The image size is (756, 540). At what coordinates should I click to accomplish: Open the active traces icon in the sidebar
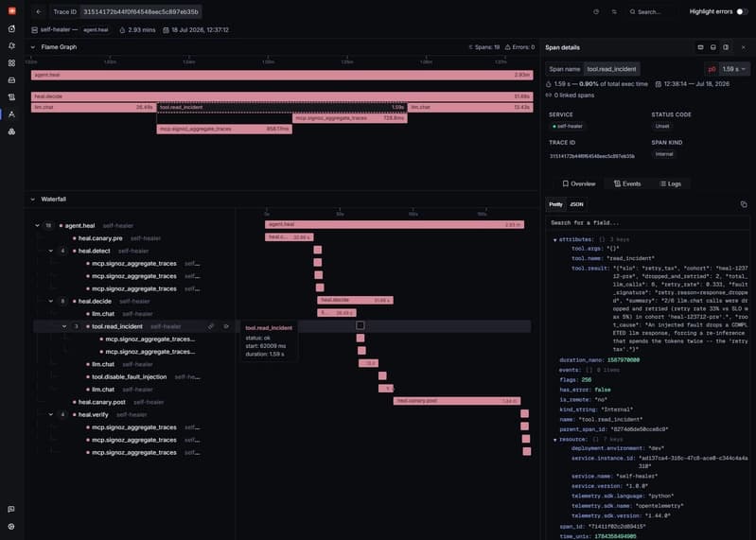coord(11,114)
